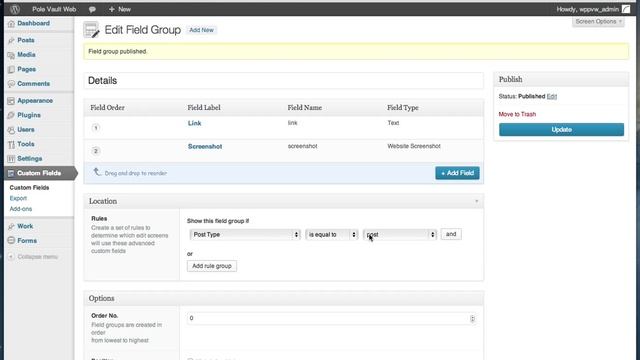Screen dimensions: 640x360
Task: Click the Dashboard home icon
Action: click(x=11, y=24)
